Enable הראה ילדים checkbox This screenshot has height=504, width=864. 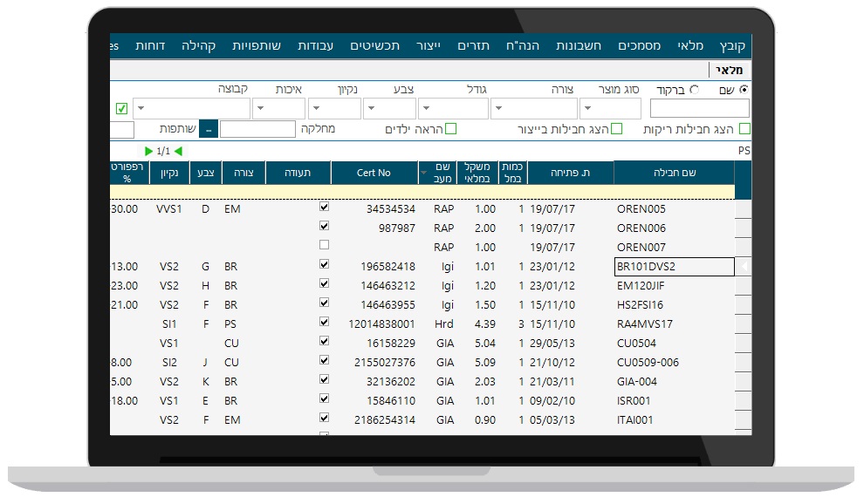tap(450, 129)
